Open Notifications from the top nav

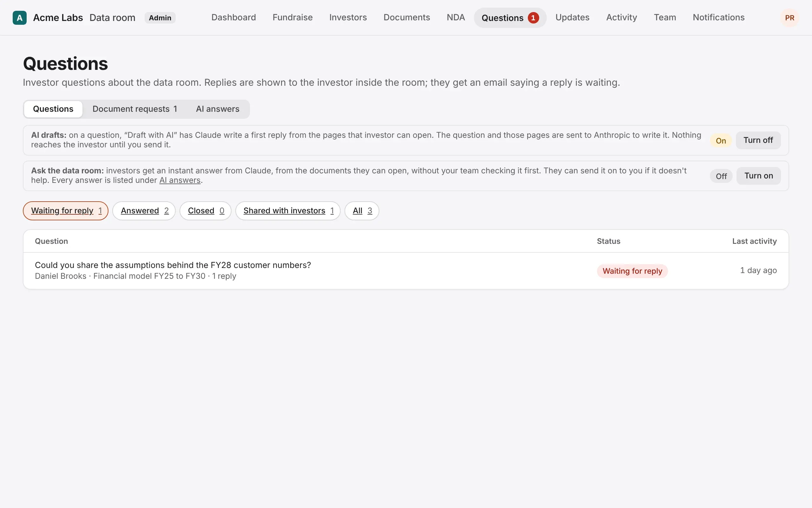718,17
